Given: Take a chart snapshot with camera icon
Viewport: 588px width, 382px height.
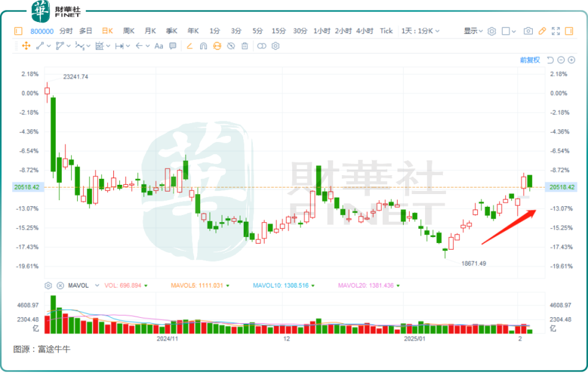Looking at the screenshot, I should click(529, 31).
